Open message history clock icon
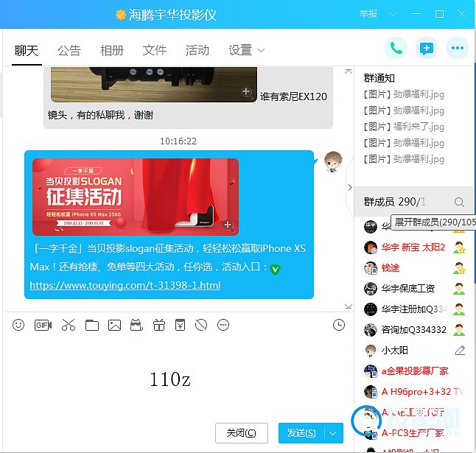476x453 pixels. (x=339, y=325)
